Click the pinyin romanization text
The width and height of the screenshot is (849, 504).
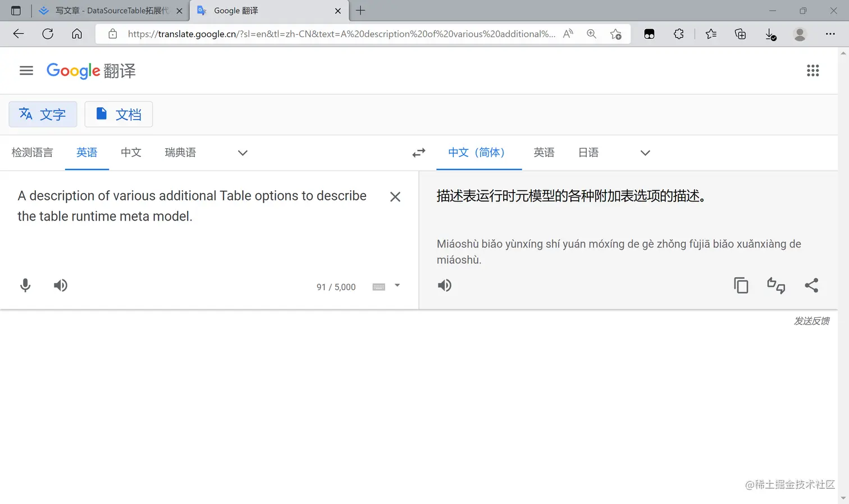619,251
